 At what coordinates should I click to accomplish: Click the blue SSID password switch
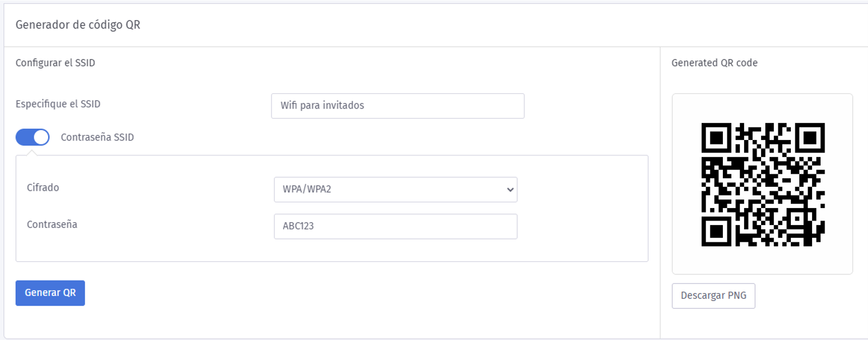[x=33, y=137]
